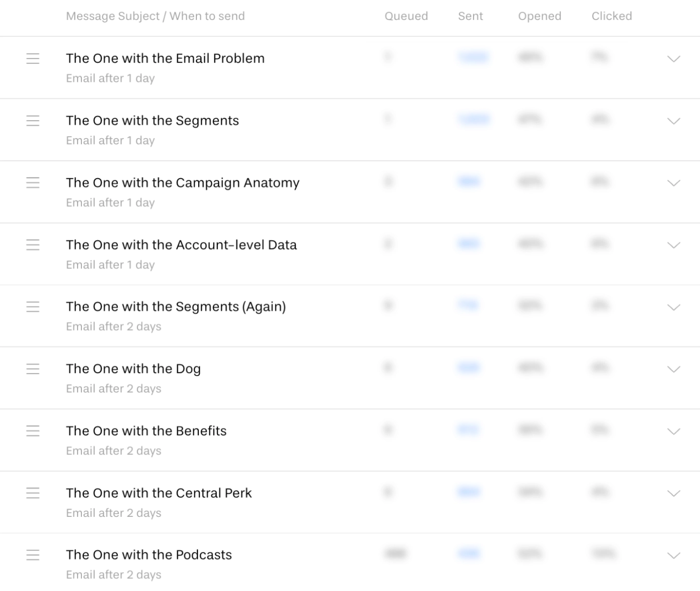Viewport: 700px width, 591px height.
Task: Click the drag handle beside The One with the Segments (Again)
Action: [x=33, y=307]
